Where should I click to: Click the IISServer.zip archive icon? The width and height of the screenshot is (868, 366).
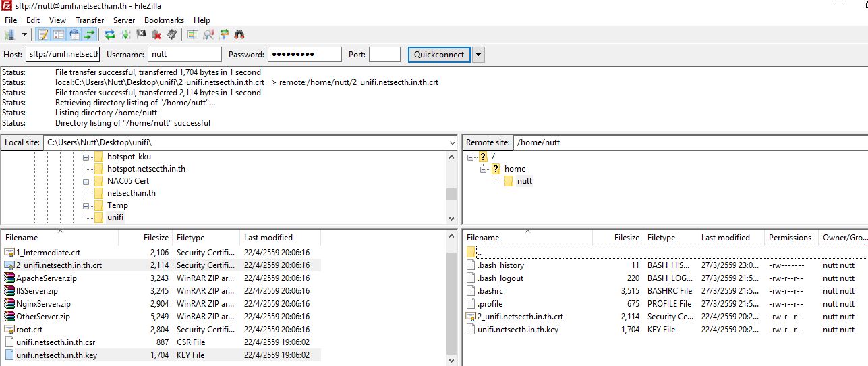point(9,290)
